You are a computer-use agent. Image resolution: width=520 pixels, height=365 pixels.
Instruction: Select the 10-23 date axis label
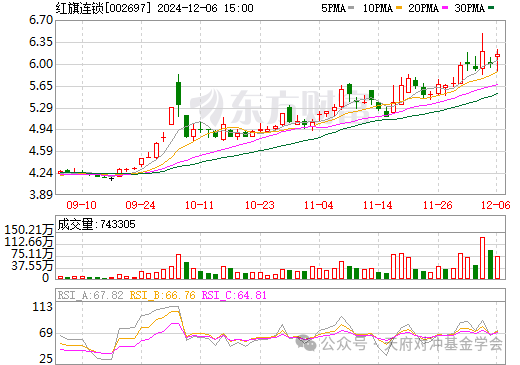(x=259, y=205)
